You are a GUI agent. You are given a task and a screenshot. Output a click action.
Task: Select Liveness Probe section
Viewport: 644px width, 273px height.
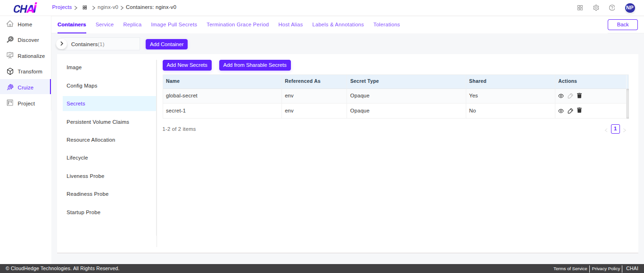tap(109, 176)
